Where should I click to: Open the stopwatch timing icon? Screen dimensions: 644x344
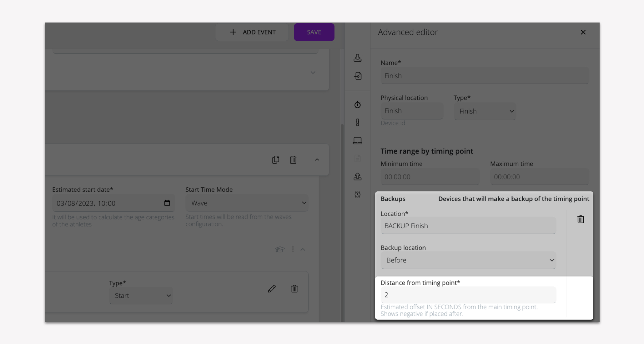pyautogui.click(x=357, y=104)
